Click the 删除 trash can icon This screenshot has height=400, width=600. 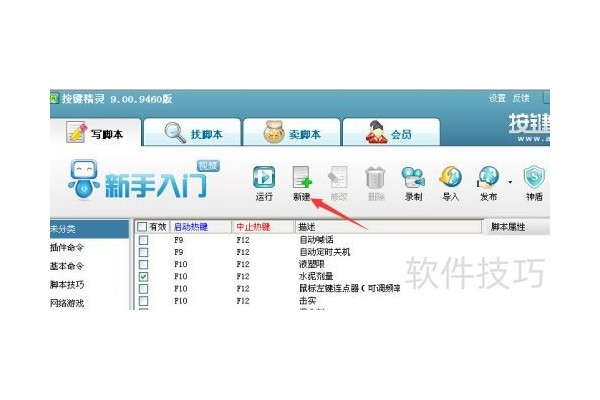375,178
